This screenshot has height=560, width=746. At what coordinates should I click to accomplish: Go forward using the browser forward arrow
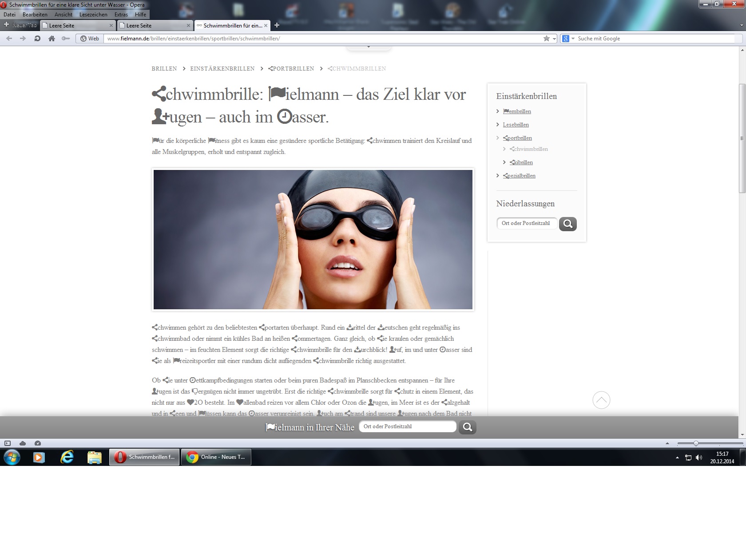tap(23, 39)
